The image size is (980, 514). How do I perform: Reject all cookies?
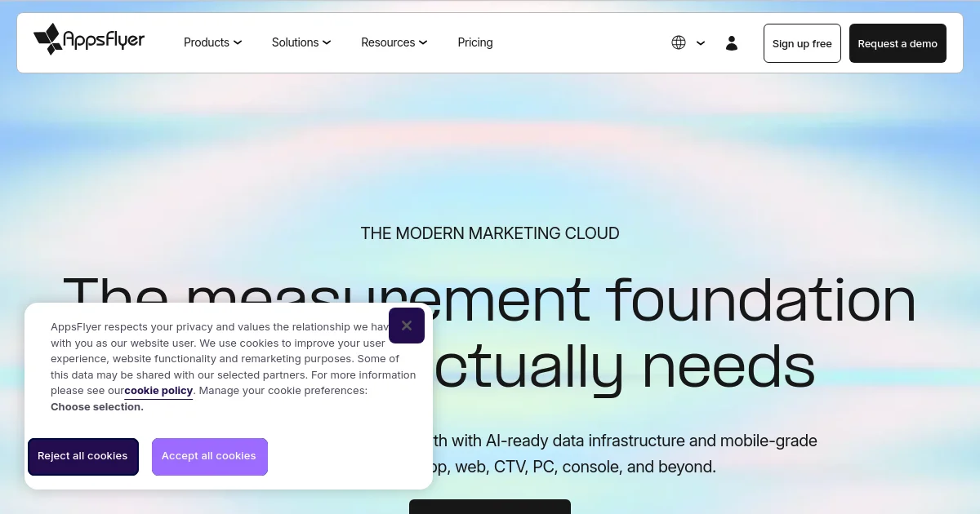[x=83, y=457]
